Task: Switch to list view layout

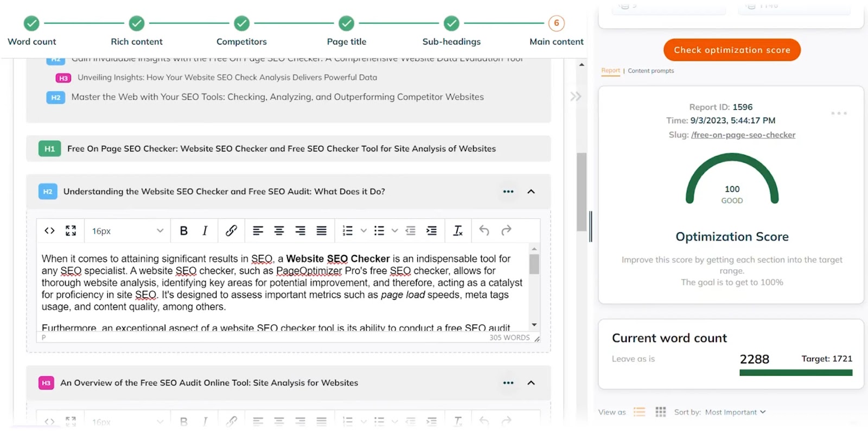Action: coord(640,412)
